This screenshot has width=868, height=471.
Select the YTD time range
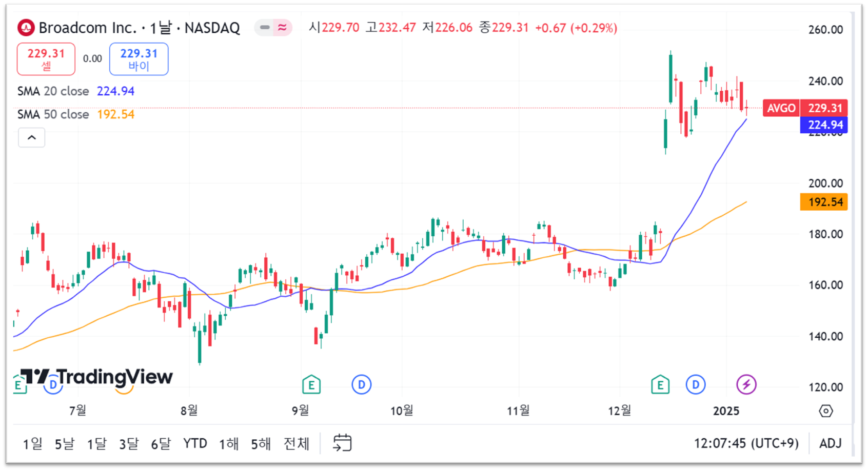point(195,443)
